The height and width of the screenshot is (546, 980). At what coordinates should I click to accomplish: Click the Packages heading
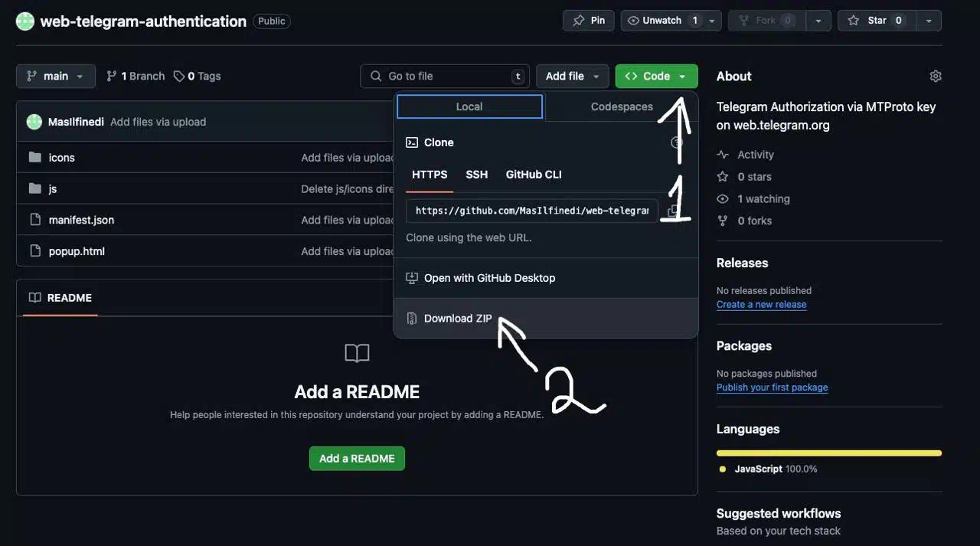coord(744,346)
